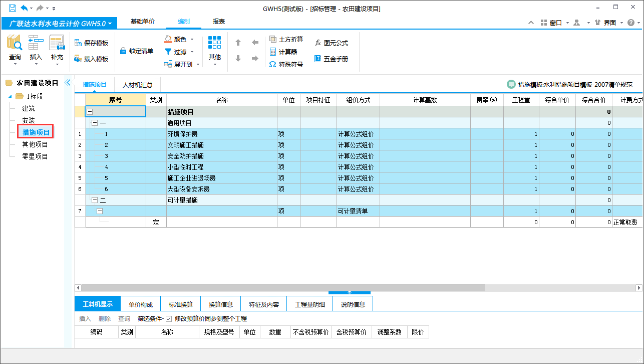Screen dimensions: 644x364
Task: Open the 特征及内容 bottom tab
Action: [263, 304]
